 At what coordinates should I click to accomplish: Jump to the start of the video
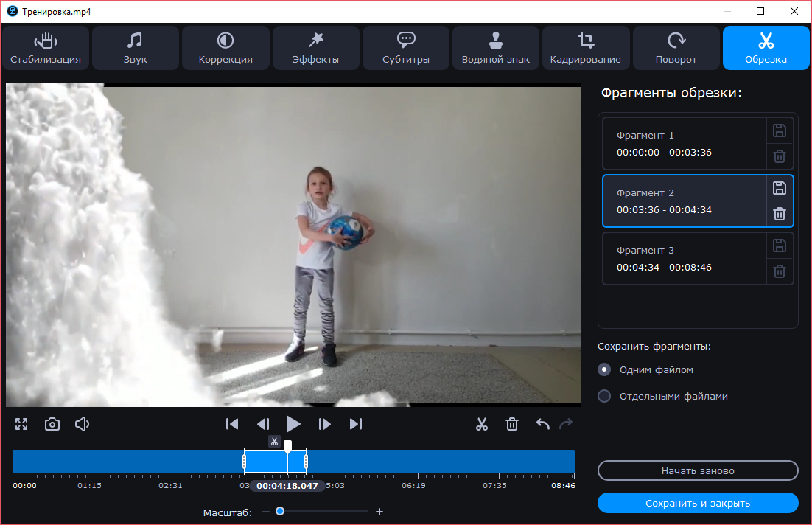[232, 424]
